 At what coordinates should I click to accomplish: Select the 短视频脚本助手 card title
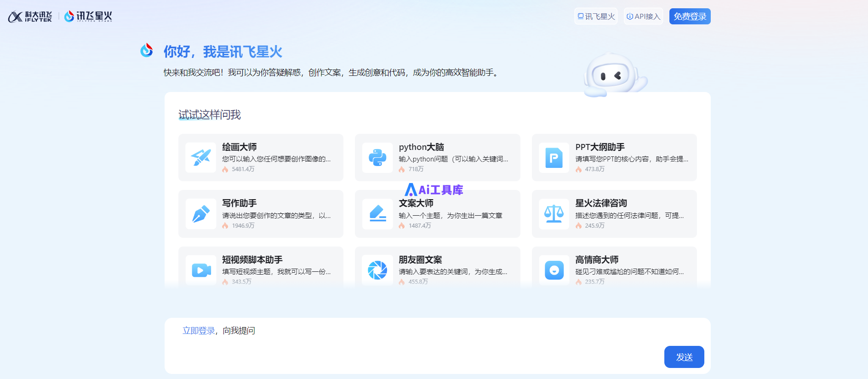(252, 260)
